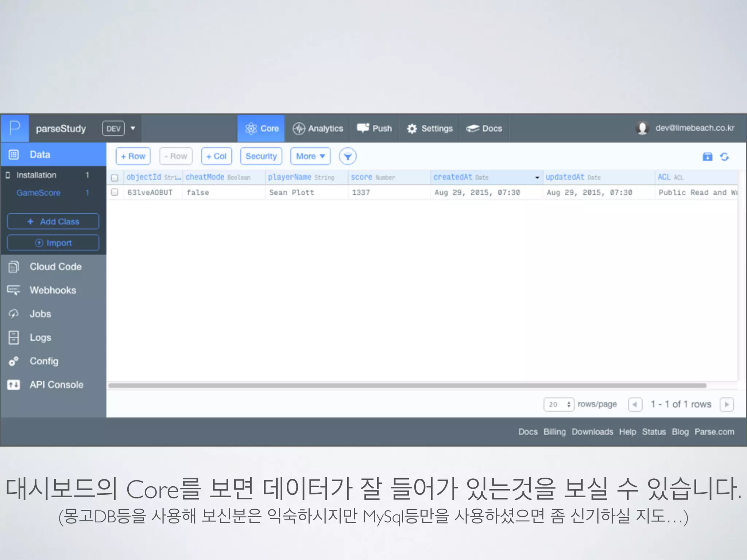This screenshot has width=747, height=560.
Task: Click the Import button
Action: click(53, 242)
